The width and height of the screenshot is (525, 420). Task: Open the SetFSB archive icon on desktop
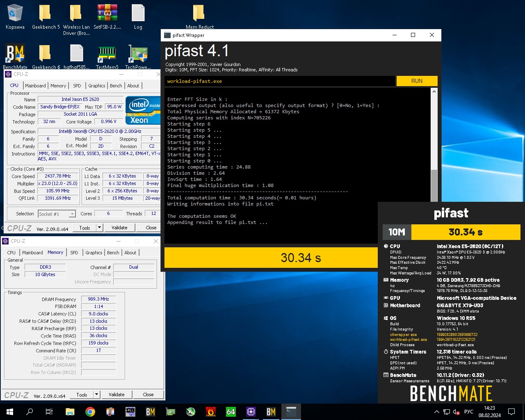click(107, 17)
